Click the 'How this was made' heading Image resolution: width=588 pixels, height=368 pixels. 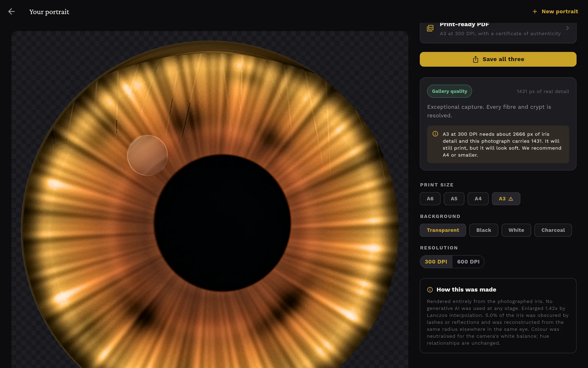click(x=466, y=289)
